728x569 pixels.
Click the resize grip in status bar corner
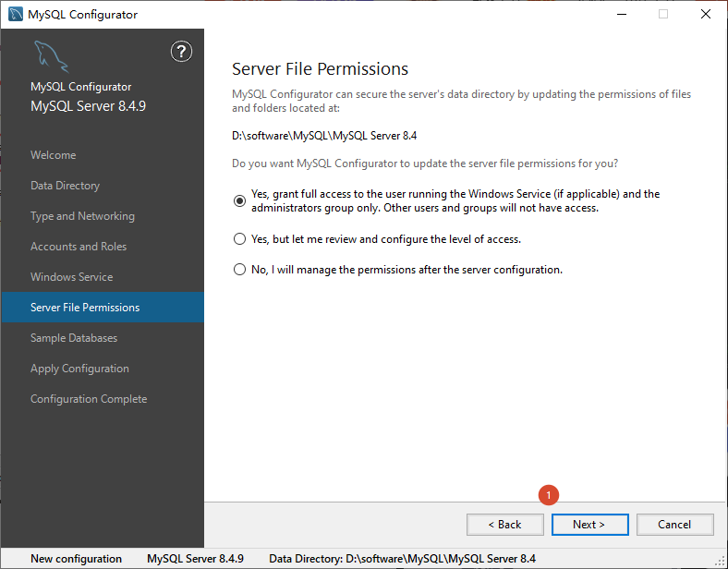point(720,561)
